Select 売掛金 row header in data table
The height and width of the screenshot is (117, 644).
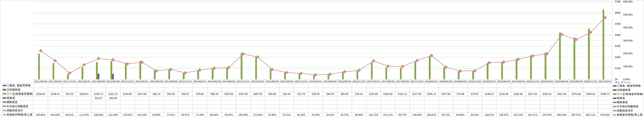11,98
